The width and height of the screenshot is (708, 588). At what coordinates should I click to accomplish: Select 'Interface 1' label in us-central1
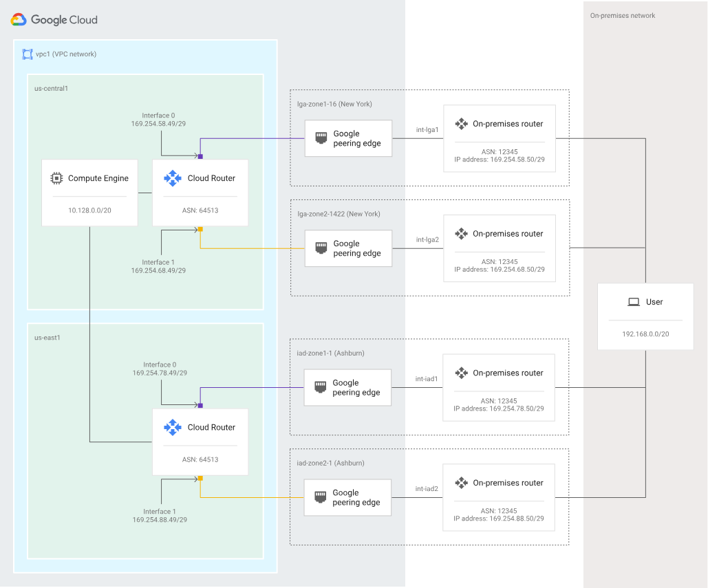[158, 262]
